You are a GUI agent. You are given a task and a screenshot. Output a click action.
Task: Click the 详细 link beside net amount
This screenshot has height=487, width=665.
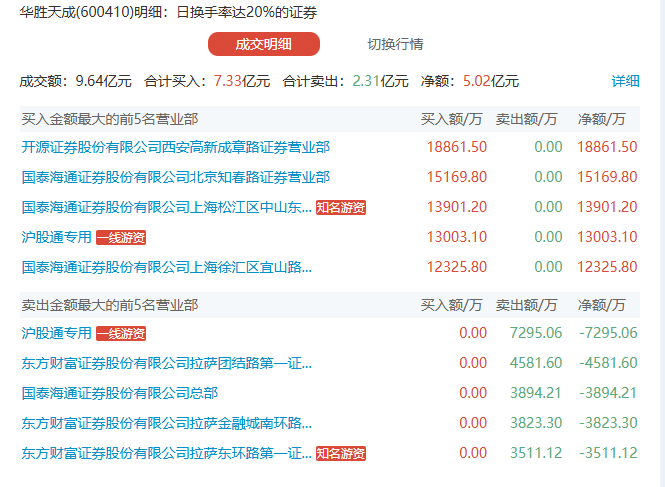(625, 81)
